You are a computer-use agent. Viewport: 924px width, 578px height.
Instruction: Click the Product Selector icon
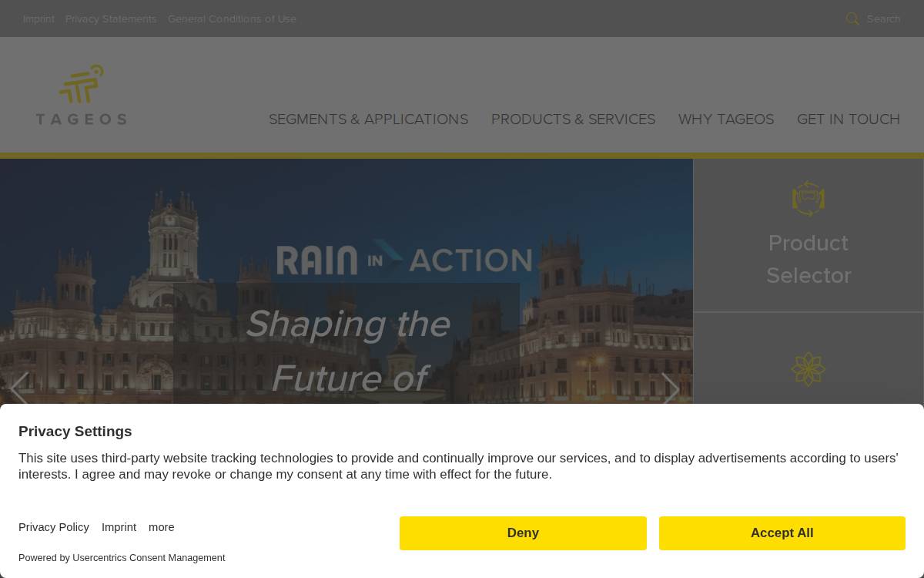coord(808,199)
